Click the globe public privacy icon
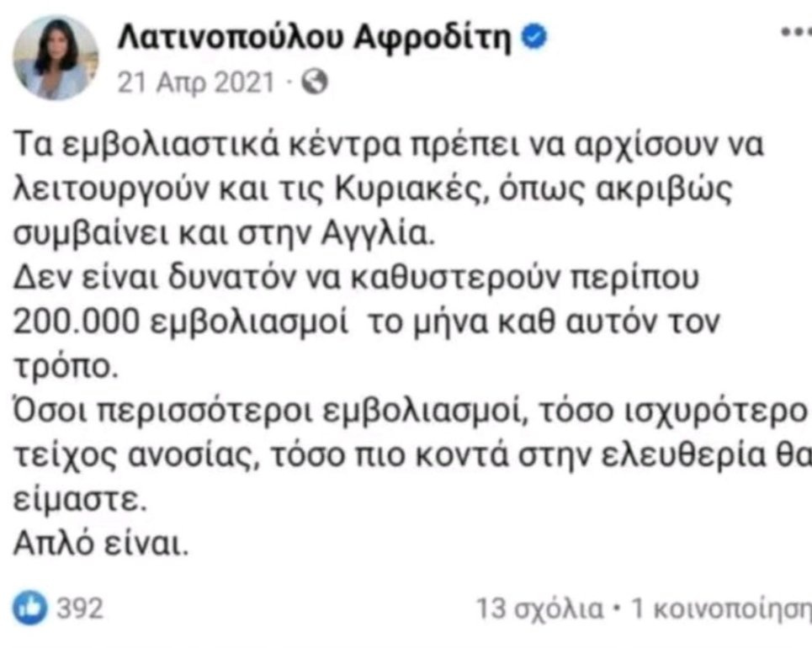This screenshot has height=648, width=812. pyautogui.click(x=315, y=82)
